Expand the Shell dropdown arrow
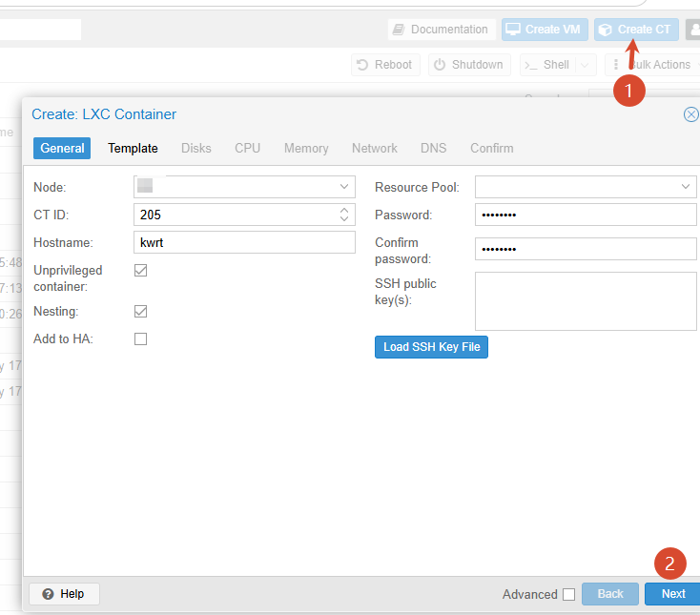 [586, 65]
